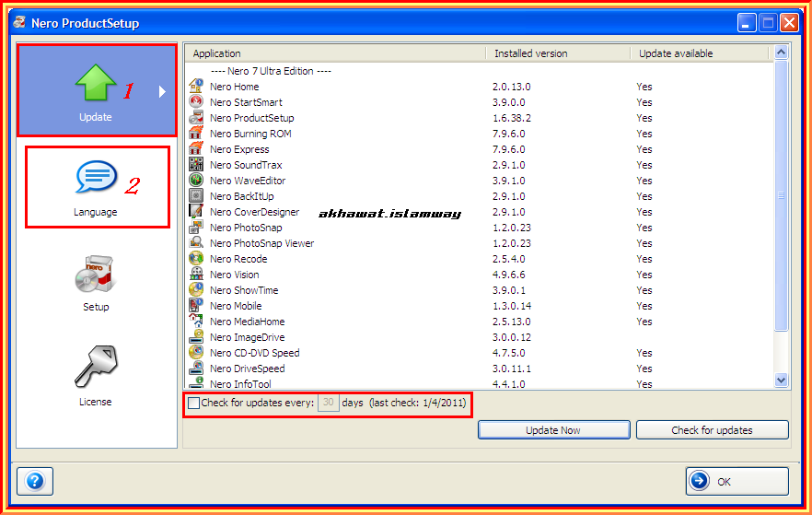
Task: Open the Update section green arrow icon
Action: point(96,82)
